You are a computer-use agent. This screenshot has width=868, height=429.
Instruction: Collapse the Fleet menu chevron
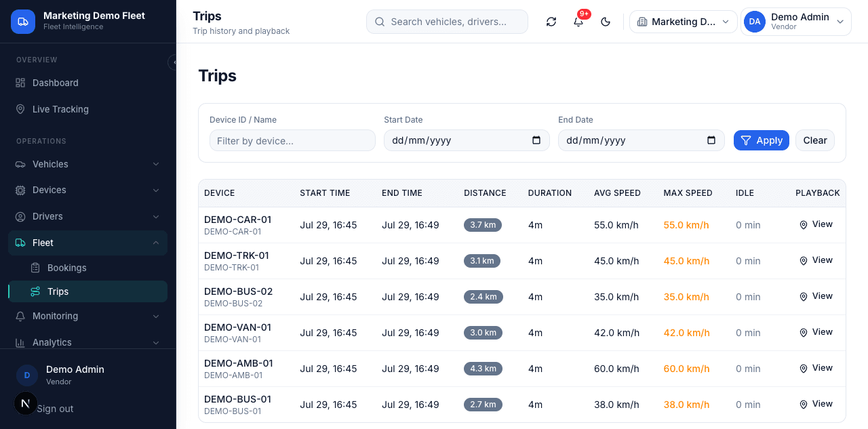coord(156,243)
